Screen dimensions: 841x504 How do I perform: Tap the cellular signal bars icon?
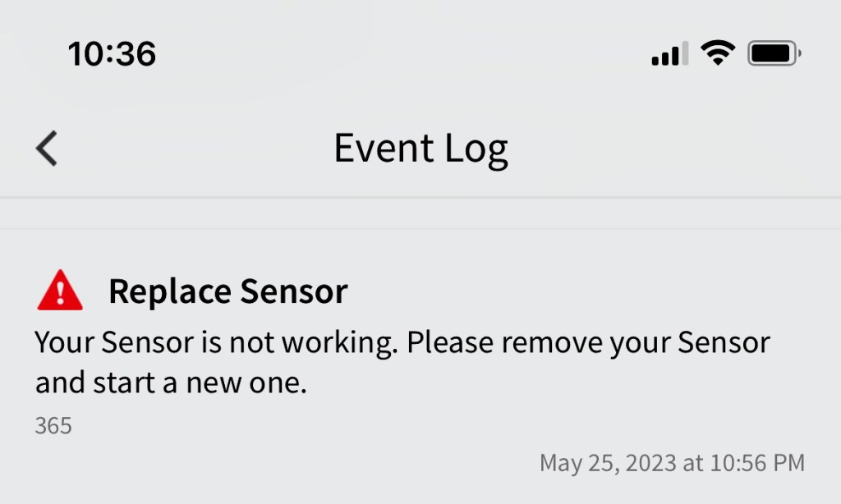pyautogui.click(x=670, y=55)
